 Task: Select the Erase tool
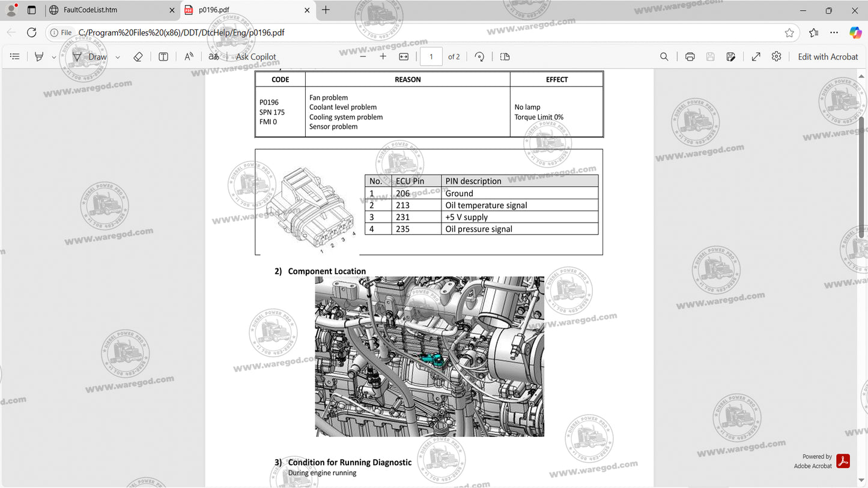coord(138,56)
